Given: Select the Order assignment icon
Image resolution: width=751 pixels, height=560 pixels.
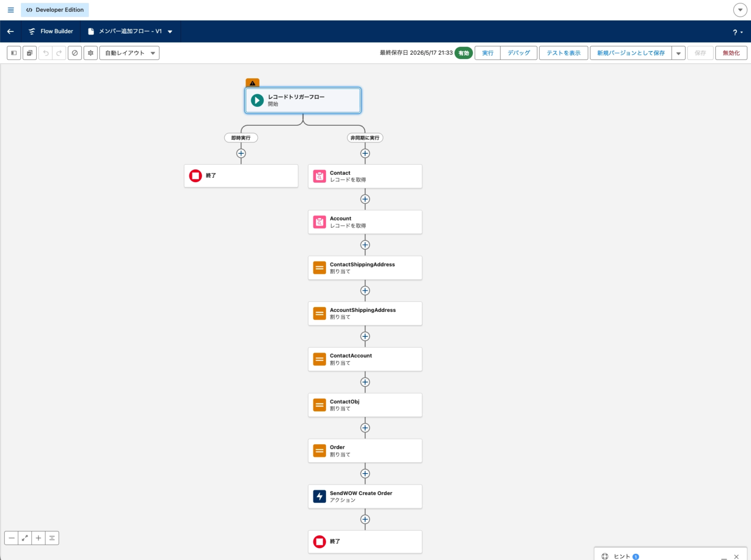Looking at the screenshot, I should (320, 450).
